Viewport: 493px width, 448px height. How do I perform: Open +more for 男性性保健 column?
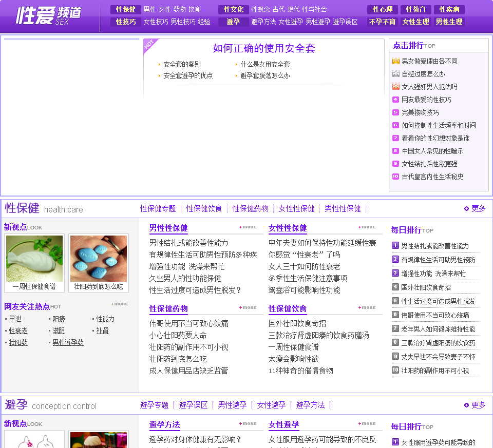[248, 227]
